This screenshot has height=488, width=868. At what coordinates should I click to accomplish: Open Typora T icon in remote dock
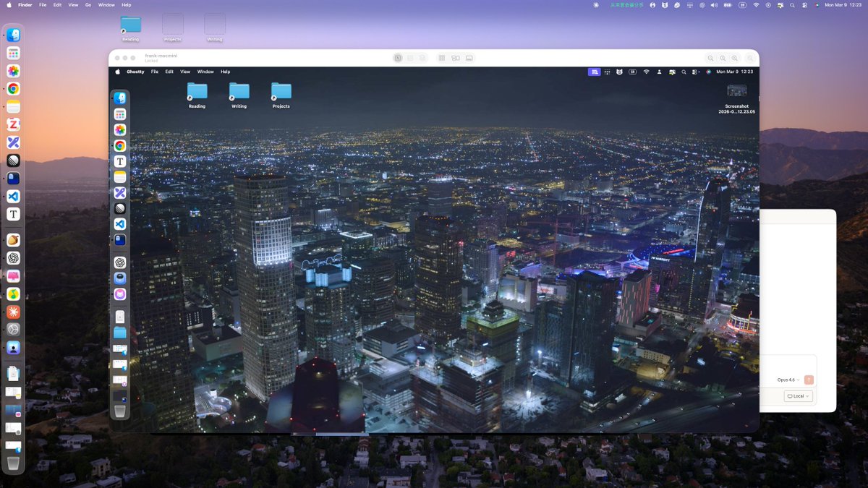click(x=120, y=161)
